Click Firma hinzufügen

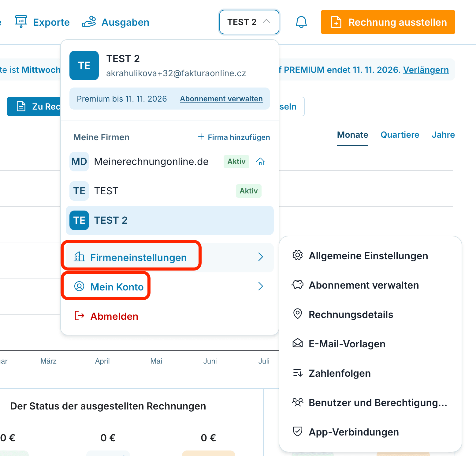(x=234, y=137)
